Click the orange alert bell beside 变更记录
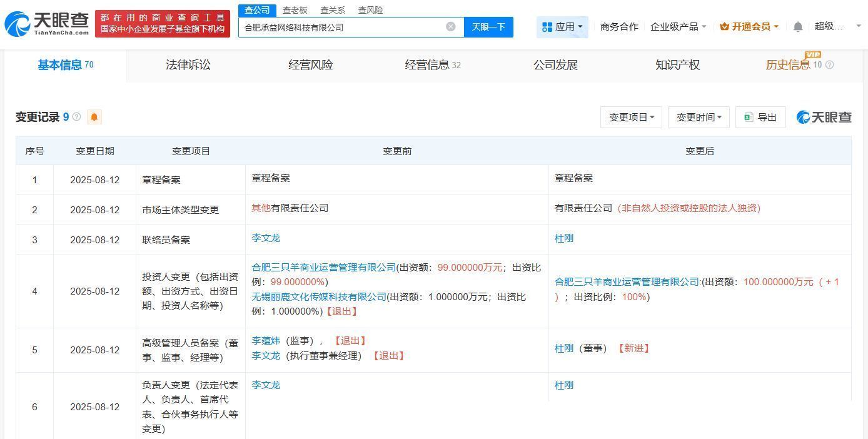The width and height of the screenshot is (868, 439). 94,117
